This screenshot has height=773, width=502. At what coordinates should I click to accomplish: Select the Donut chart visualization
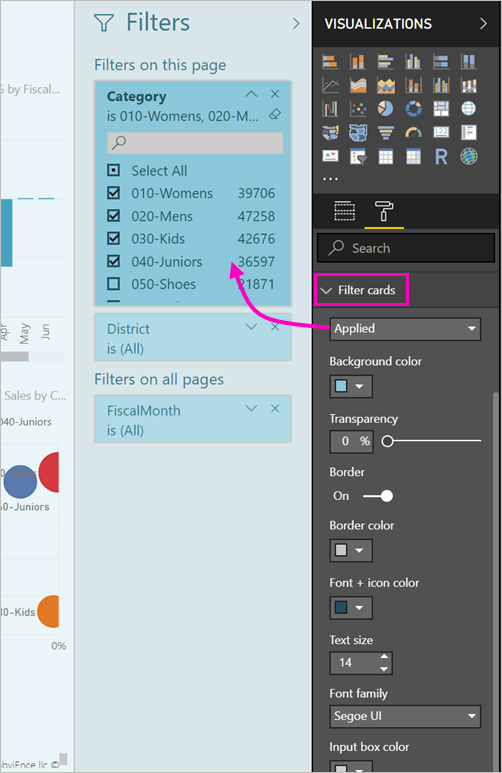pos(413,108)
